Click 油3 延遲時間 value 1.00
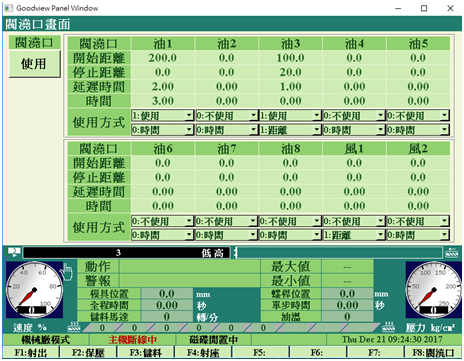Viewport: 464px width, 361px height. pyautogui.click(x=290, y=86)
